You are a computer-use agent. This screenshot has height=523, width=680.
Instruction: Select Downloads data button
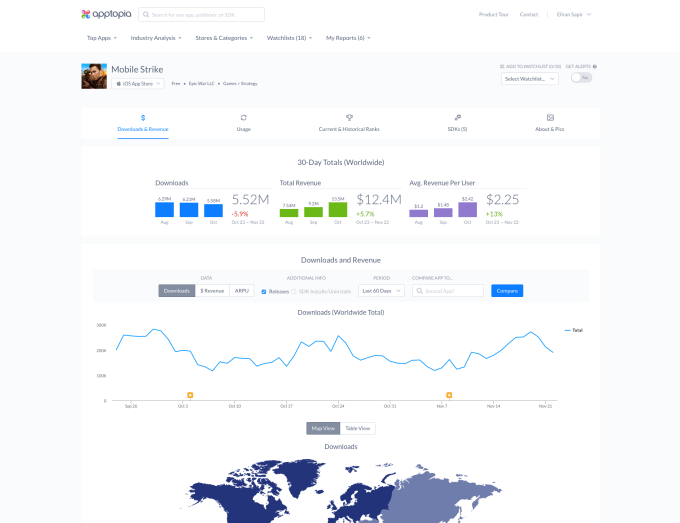[177, 291]
